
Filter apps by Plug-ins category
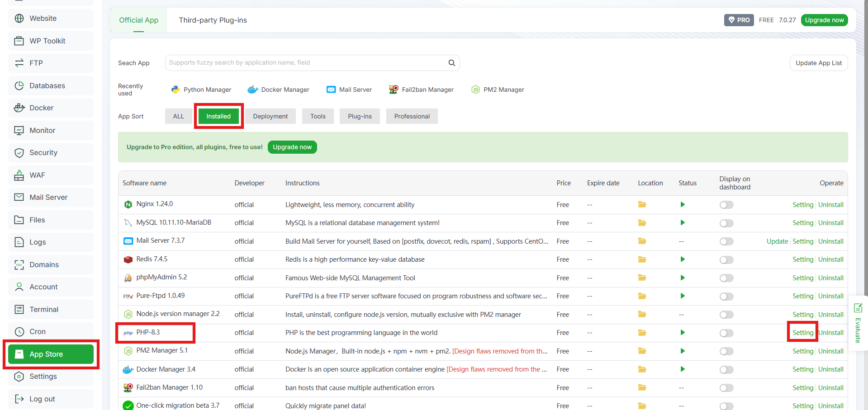(x=360, y=116)
